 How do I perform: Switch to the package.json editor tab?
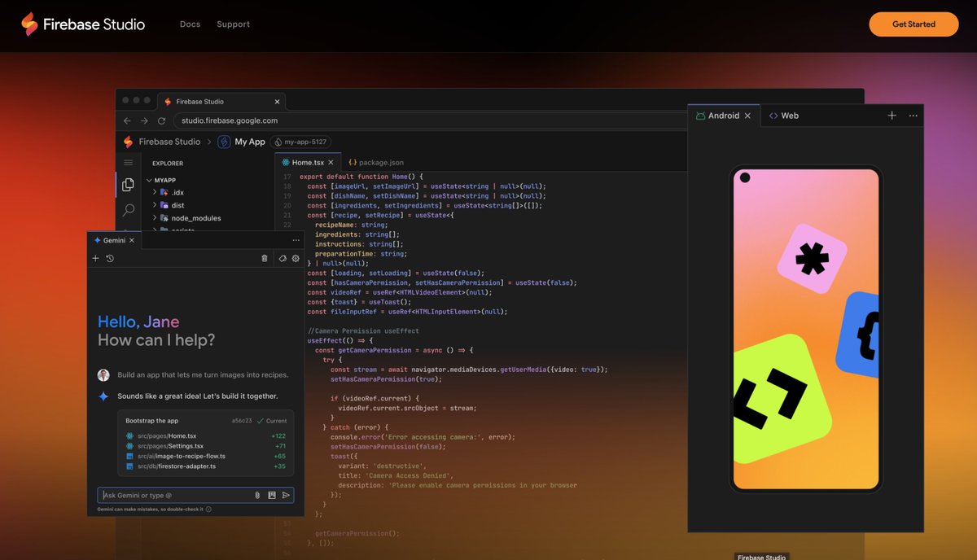coord(376,162)
